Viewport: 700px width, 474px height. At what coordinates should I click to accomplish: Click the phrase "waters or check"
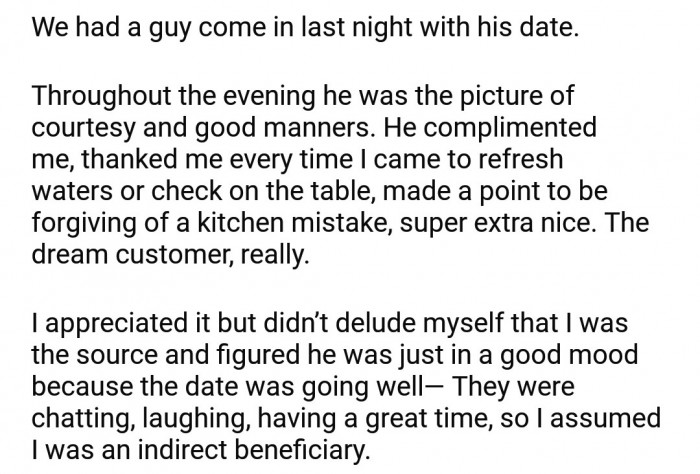(127, 191)
